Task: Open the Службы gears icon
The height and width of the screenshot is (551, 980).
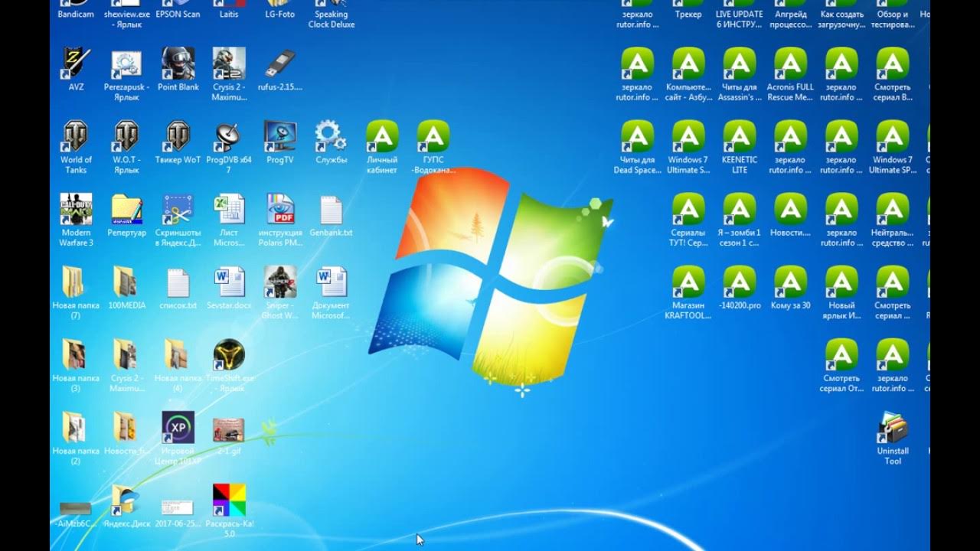Action: [331, 136]
